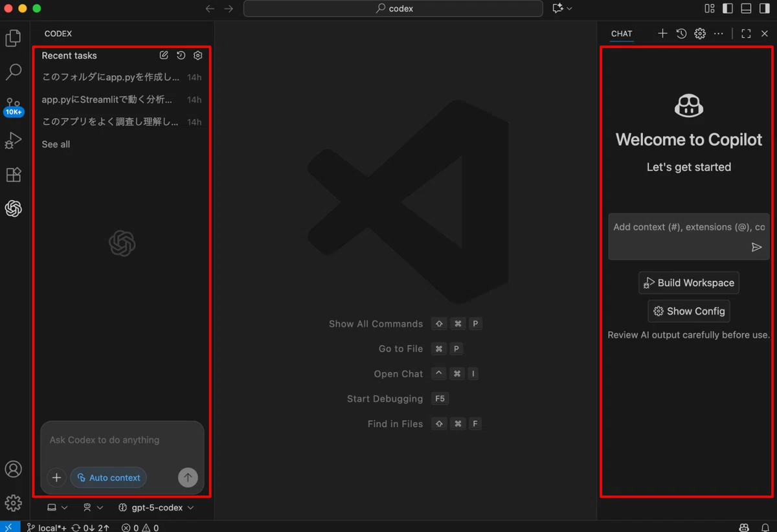Toggle Auto context in Codex prompt

pyautogui.click(x=108, y=478)
